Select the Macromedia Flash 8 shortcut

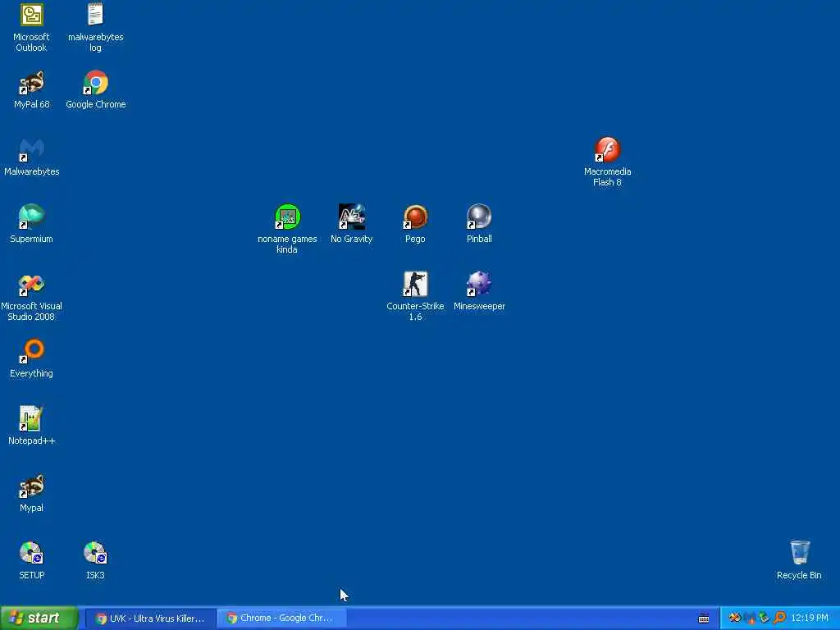point(608,162)
